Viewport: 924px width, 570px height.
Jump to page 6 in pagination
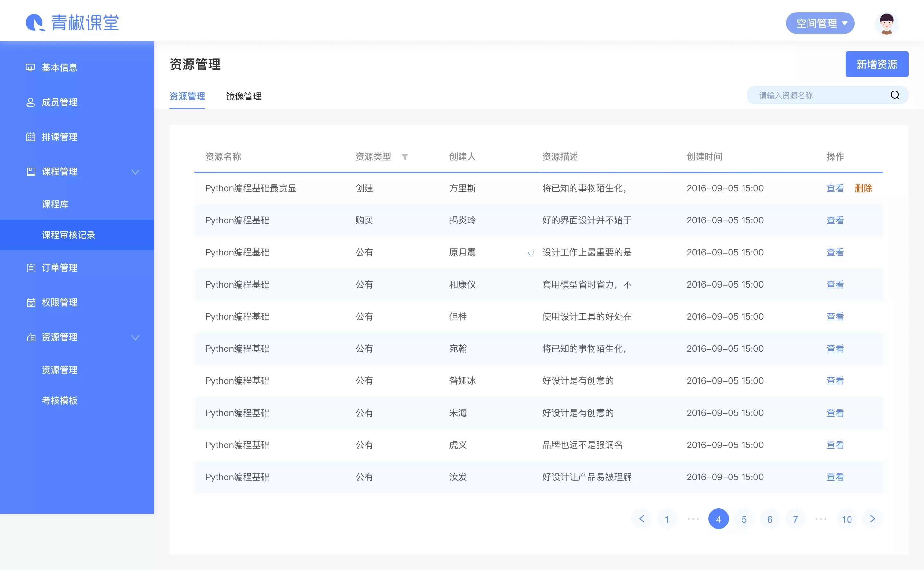pyautogui.click(x=769, y=519)
